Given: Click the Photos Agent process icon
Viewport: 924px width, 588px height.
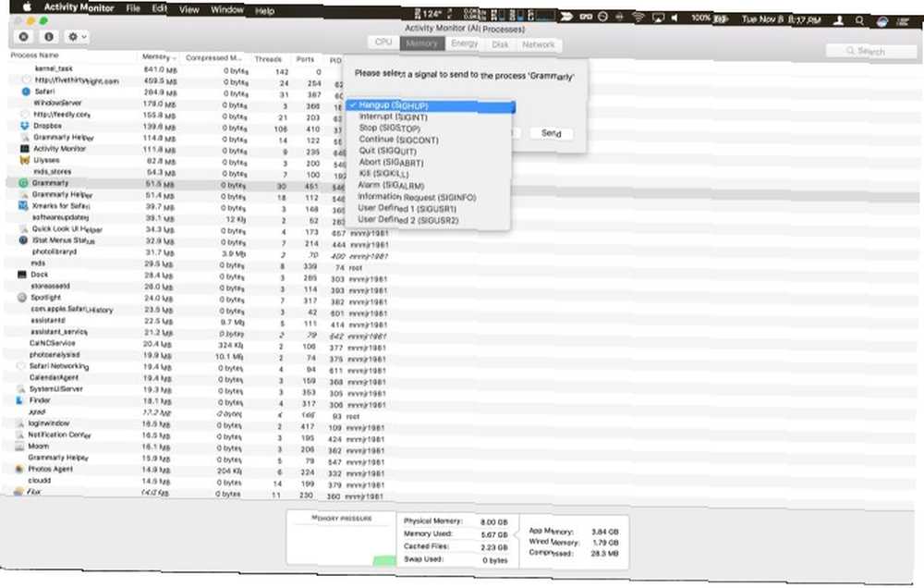Looking at the screenshot, I should (18, 469).
